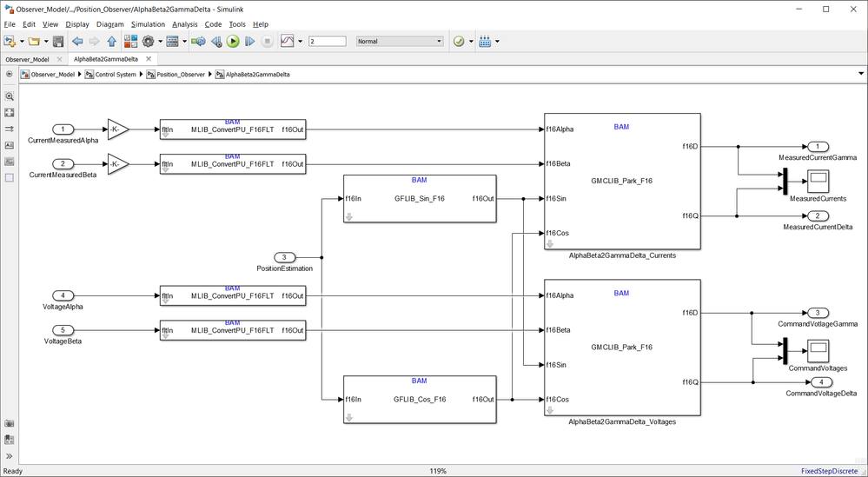This screenshot has width=868, height=477.
Task: Open the Edit menu
Action: pyautogui.click(x=29, y=24)
